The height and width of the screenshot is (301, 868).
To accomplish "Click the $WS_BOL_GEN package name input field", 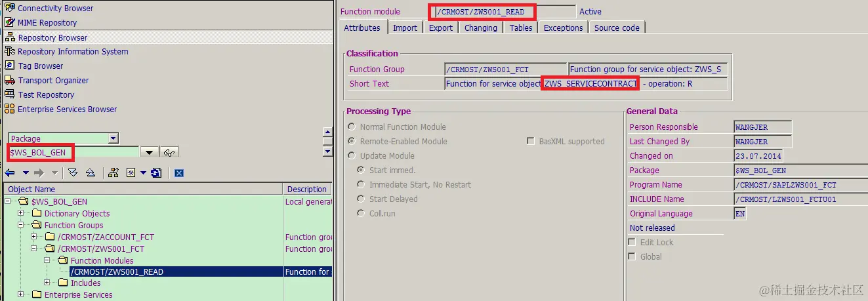I will point(74,152).
